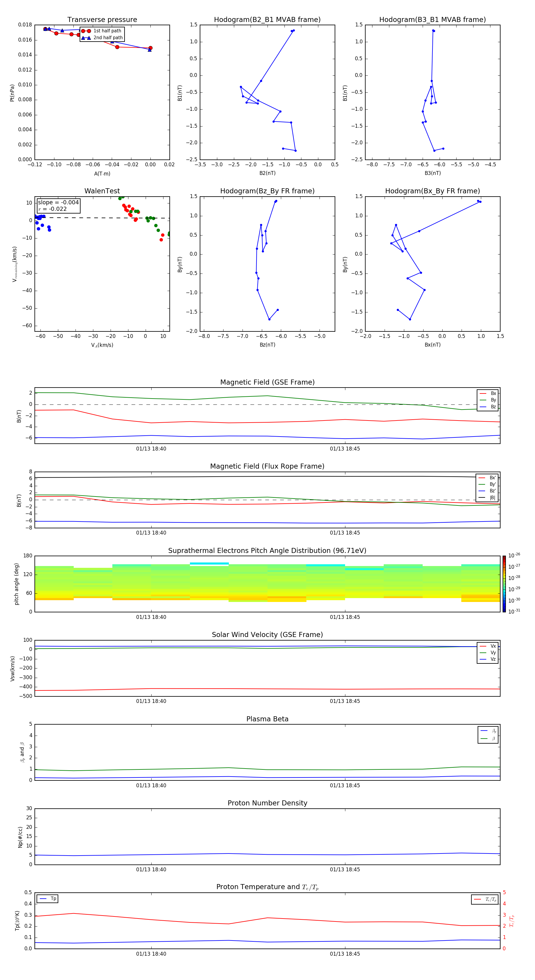Click the 'Pt(nPa)' y-axis label

coord(12,93)
